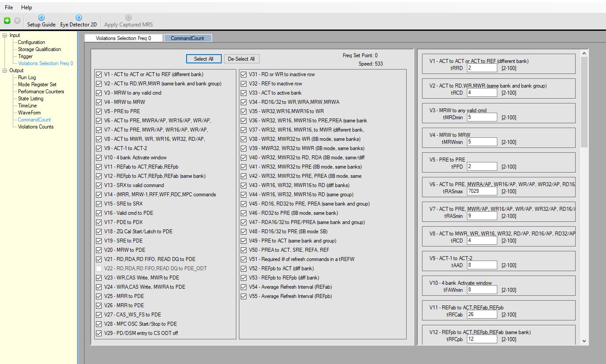Click the tRFCpb input field
Viewport: 606px width, 364px height.
482,339
